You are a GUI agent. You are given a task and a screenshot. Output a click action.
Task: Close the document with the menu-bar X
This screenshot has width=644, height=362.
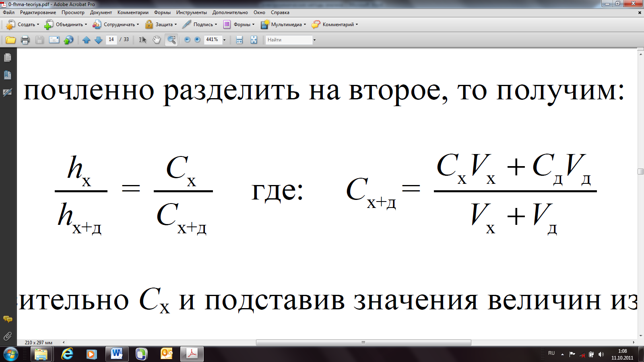click(640, 12)
